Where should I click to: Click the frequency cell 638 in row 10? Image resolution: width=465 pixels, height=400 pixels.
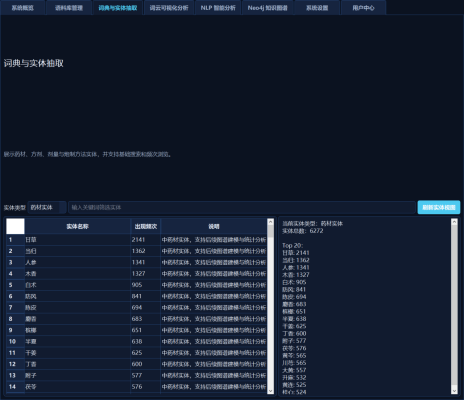click(146, 342)
